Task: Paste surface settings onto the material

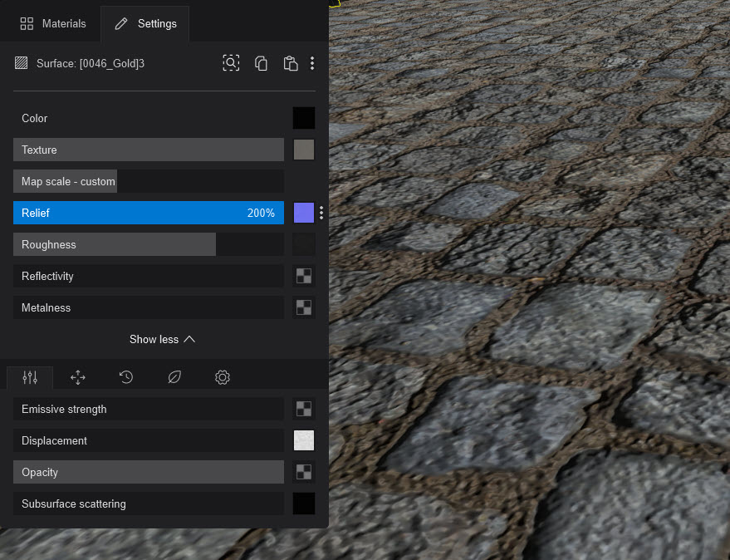Action: pyautogui.click(x=291, y=62)
